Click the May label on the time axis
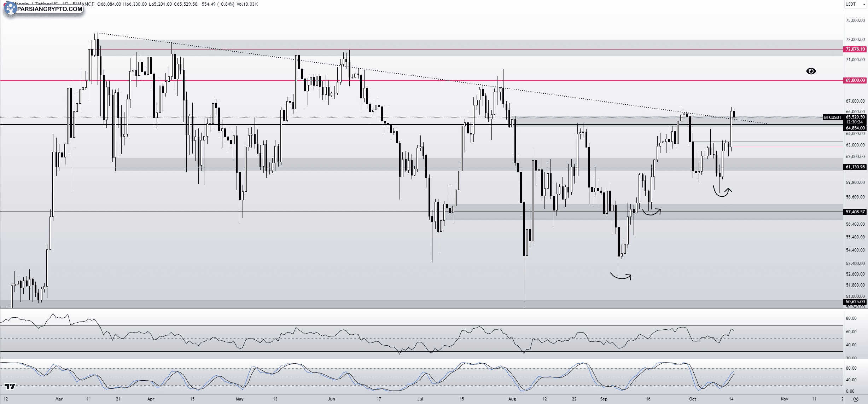 (240, 399)
